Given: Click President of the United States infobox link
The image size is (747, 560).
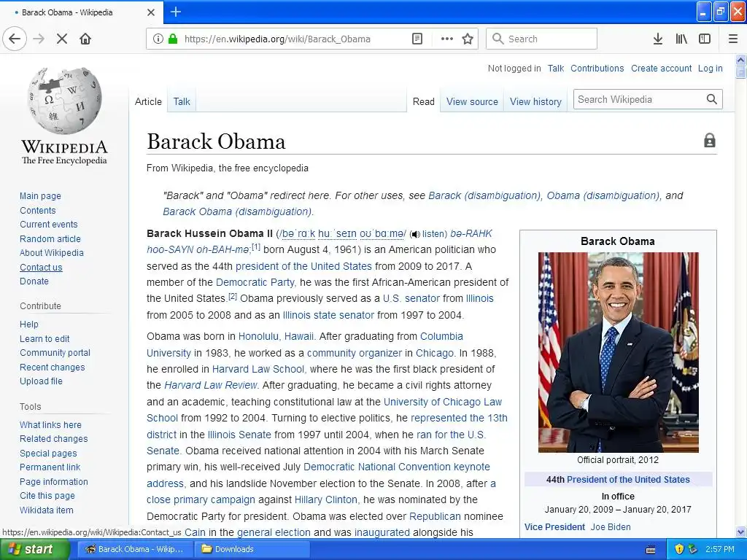Looking at the screenshot, I should (x=628, y=480).
